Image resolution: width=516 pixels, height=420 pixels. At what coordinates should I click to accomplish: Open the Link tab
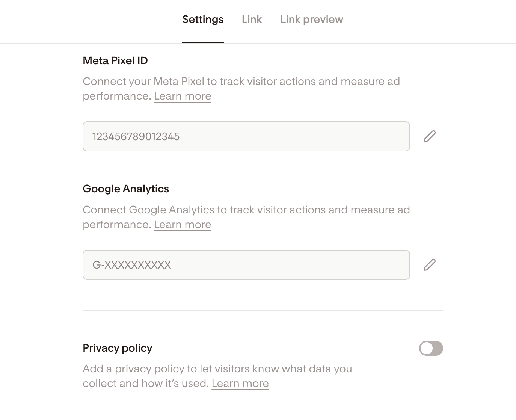tap(252, 20)
